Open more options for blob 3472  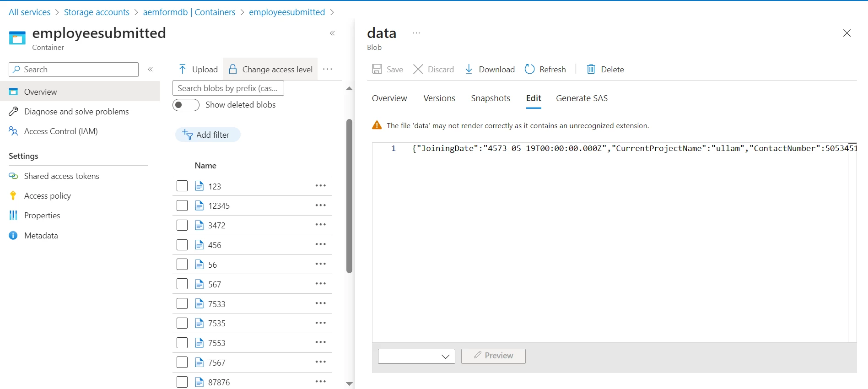(x=321, y=225)
